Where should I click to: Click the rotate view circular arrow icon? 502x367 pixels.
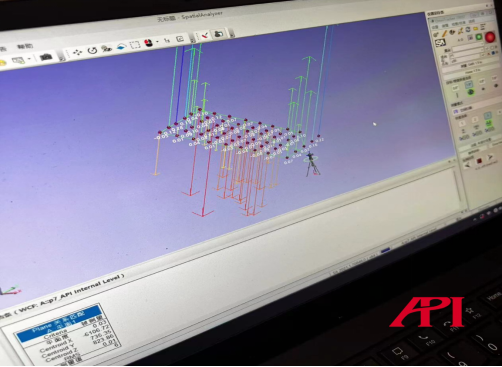point(92,50)
